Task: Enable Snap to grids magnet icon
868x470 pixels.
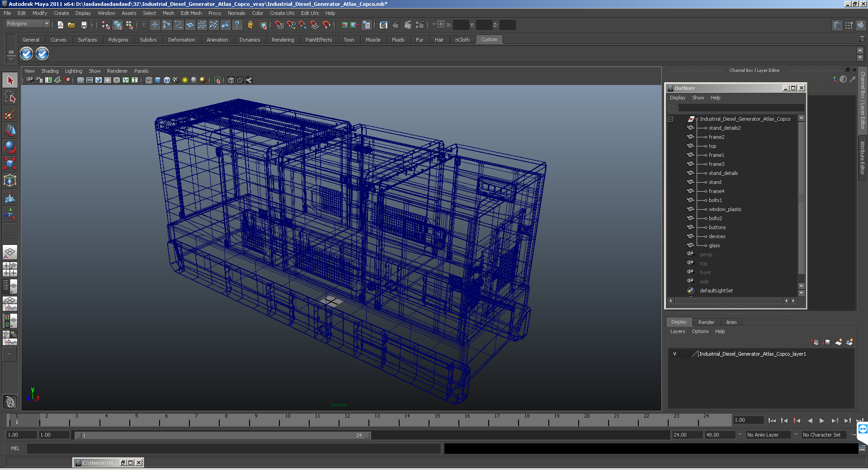Action: [279, 25]
